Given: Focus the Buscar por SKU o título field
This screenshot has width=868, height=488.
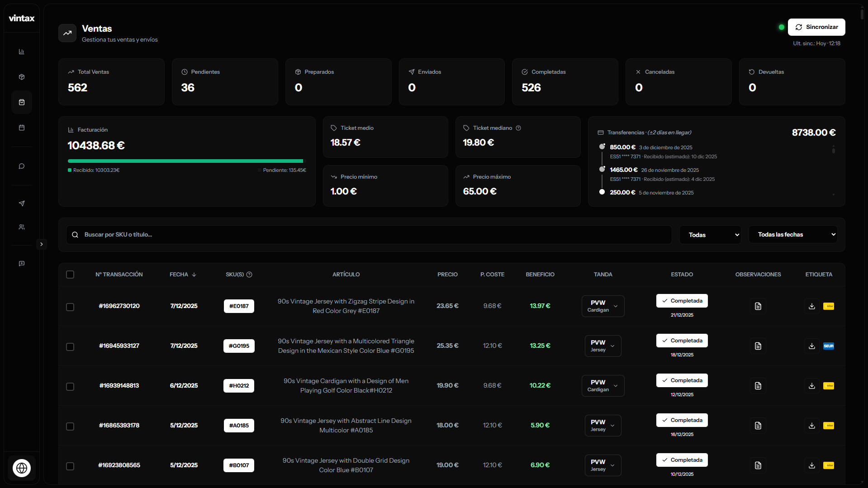Looking at the screenshot, I should [x=369, y=235].
